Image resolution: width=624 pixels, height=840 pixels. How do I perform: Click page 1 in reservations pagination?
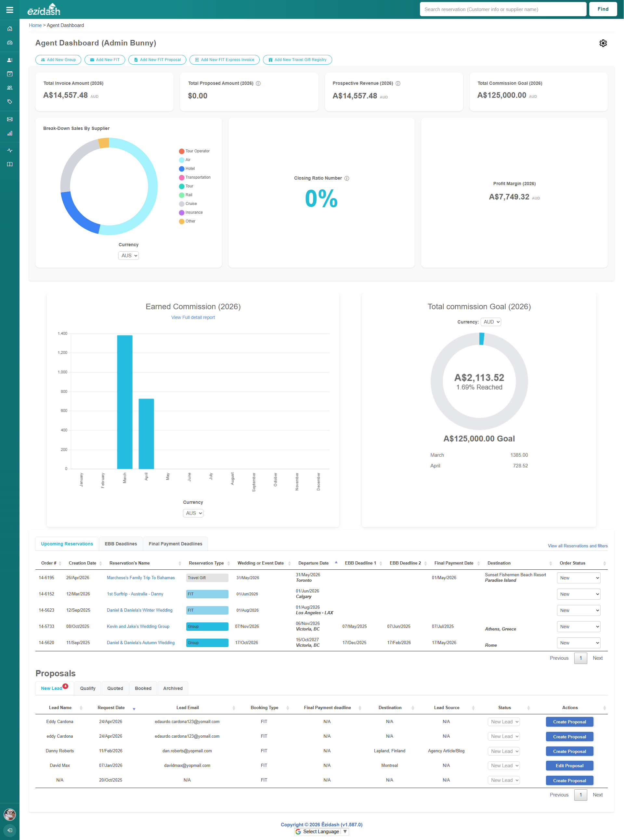580,658
